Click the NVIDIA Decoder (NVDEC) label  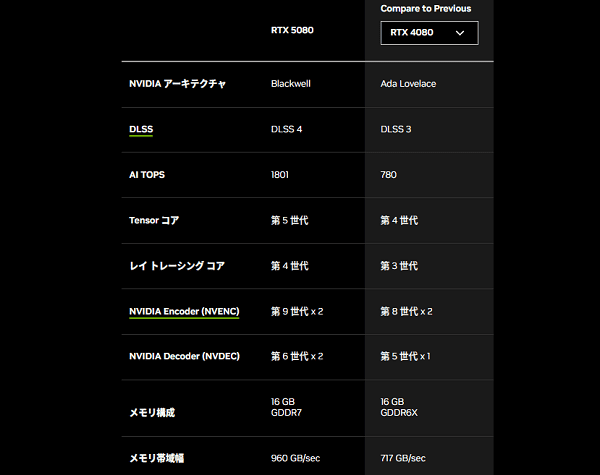[184, 356]
